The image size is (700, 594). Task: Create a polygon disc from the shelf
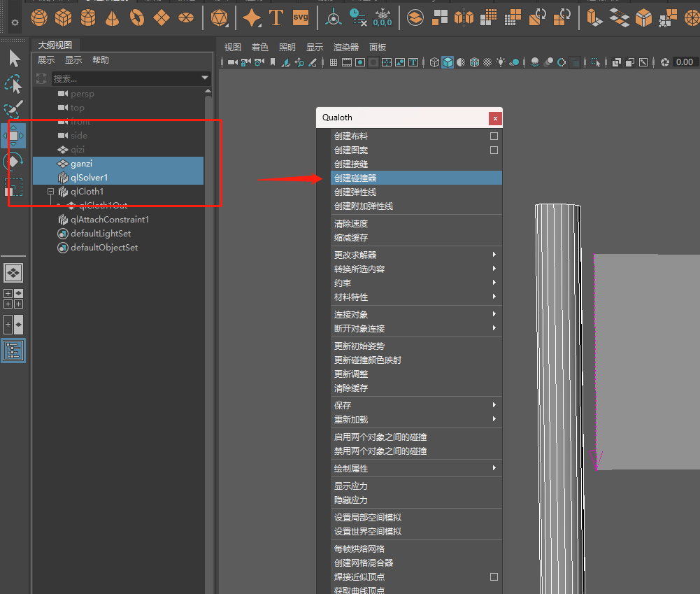pos(186,18)
